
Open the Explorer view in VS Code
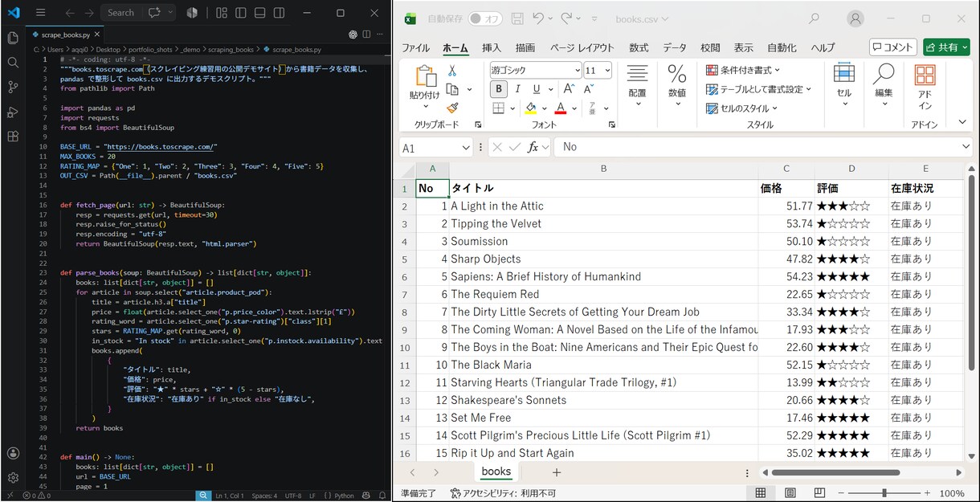click(x=13, y=38)
